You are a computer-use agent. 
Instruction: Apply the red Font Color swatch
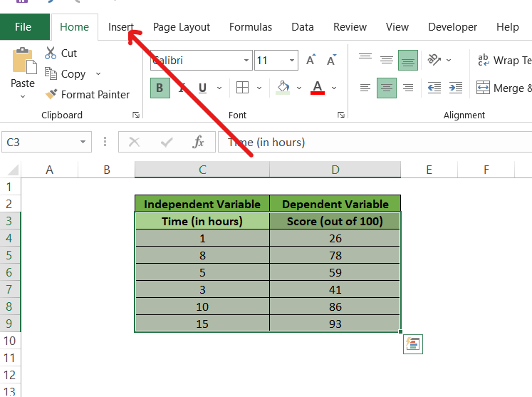pyautogui.click(x=318, y=88)
